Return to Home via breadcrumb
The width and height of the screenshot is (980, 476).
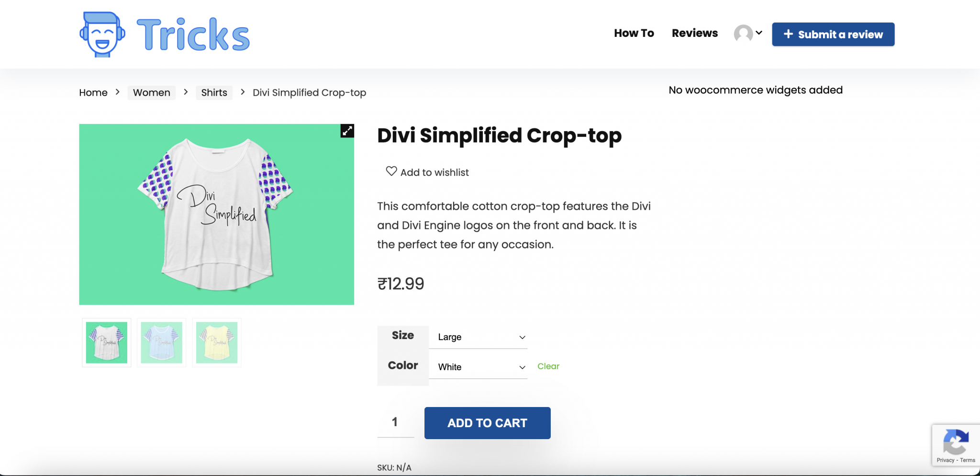(x=93, y=92)
